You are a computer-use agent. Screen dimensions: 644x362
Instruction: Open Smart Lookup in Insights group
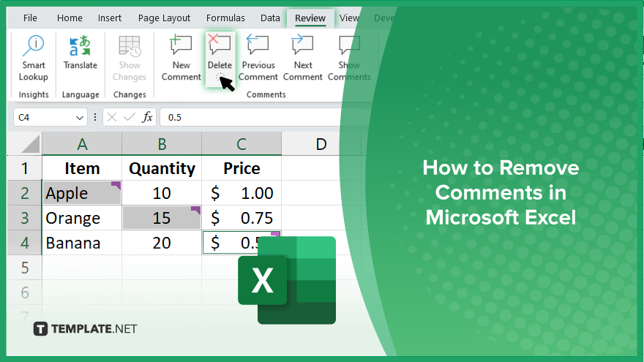[x=33, y=58]
